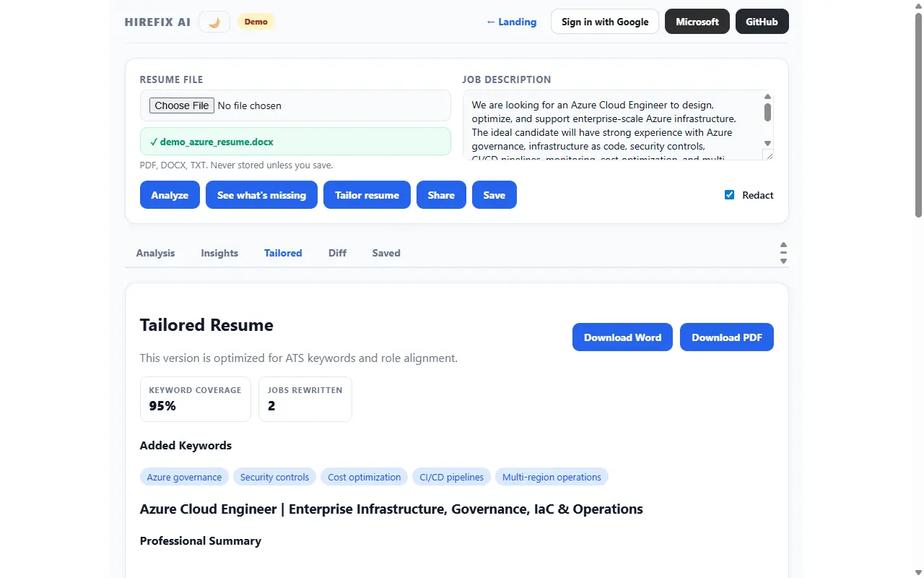
Task: Click the page scrollbar down arrow
Action: pyautogui.click(x=918, y=571)
